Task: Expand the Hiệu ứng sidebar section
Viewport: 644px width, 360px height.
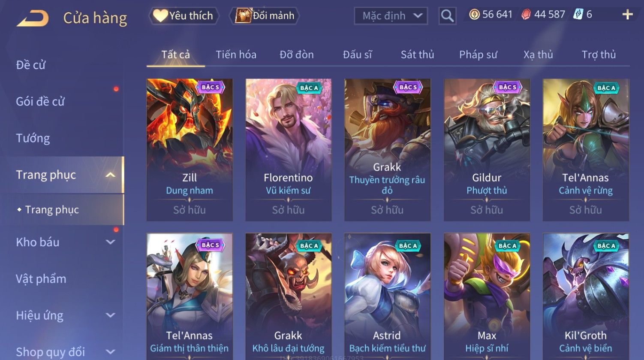Action: [x=110, y=315]
